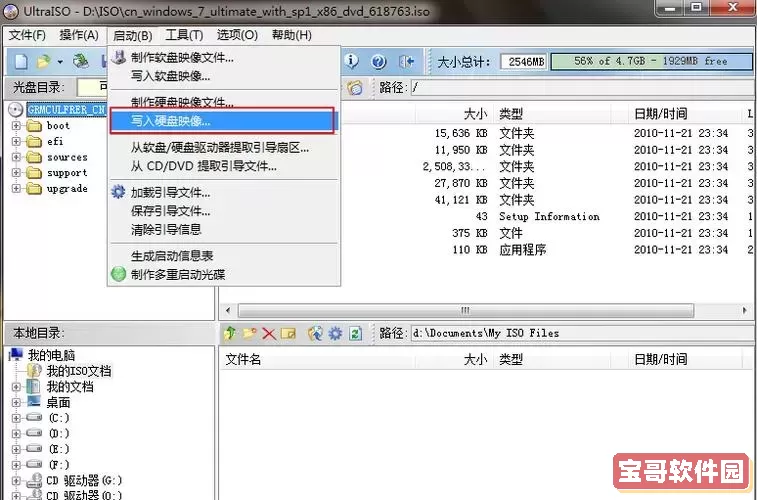
Task: Sort by 日期/时间 column in upper list
Action: (x=661, y=114)
